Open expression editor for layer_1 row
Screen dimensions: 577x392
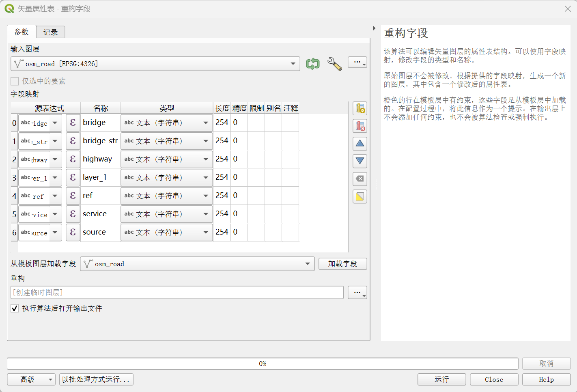point(73,177)
